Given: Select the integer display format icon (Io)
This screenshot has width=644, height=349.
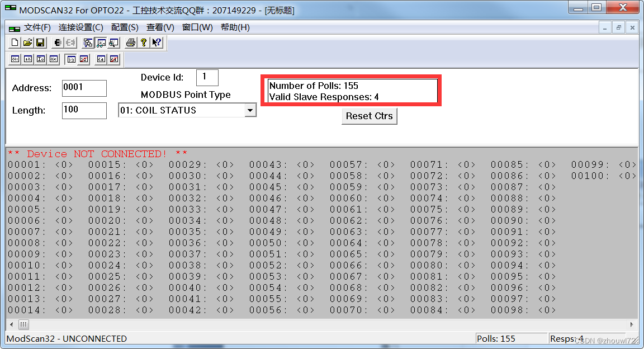Looking at the screenshot, I should (x=41, y=59).
